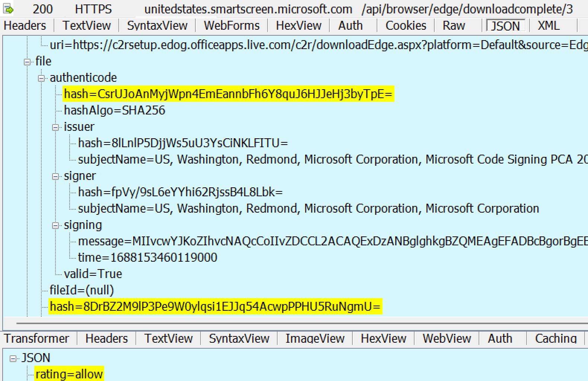Select the hashAlgo=SHA256 entry
This screenshot has height=381, width=588.
(x=114, y=110)
